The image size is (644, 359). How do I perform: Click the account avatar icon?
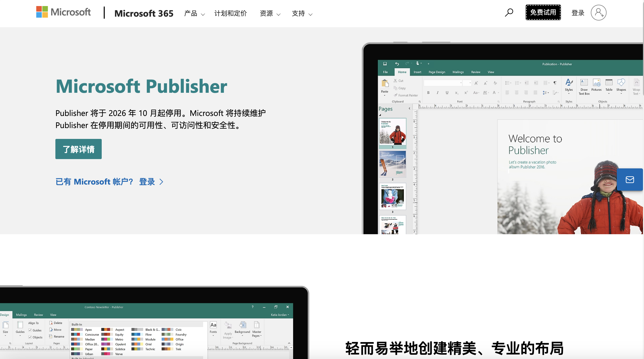[x=598, y=13]
